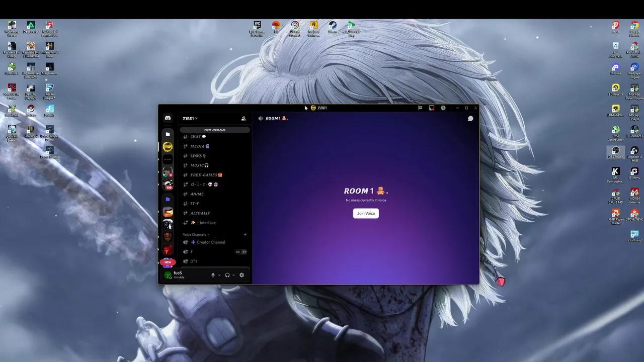Select the Palestine flag server icon
Image resolution: width=644 pixels, height=362 pixels.
click(168, 212)
